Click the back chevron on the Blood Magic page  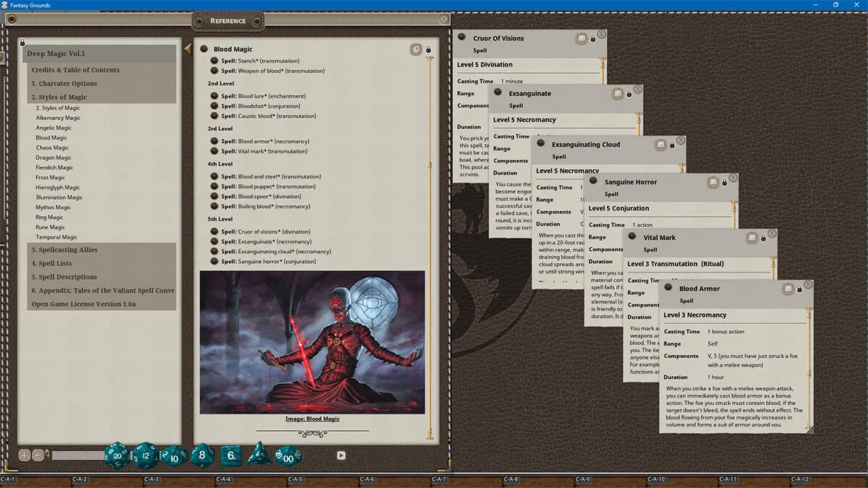point(187,48)
